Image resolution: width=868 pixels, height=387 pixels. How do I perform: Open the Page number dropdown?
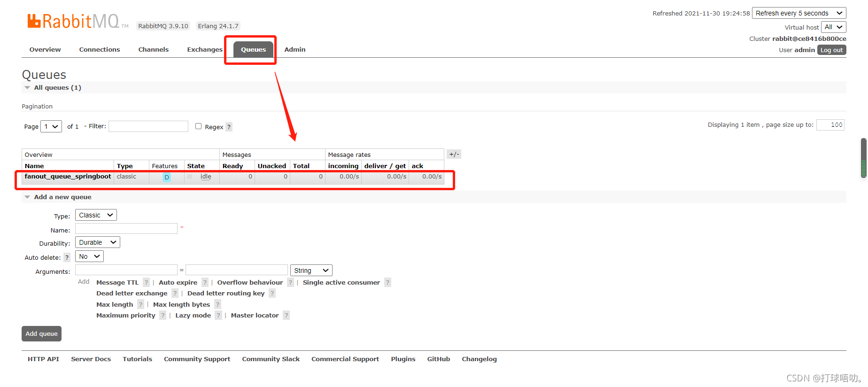pyautogui.click(x=51, y=126)
